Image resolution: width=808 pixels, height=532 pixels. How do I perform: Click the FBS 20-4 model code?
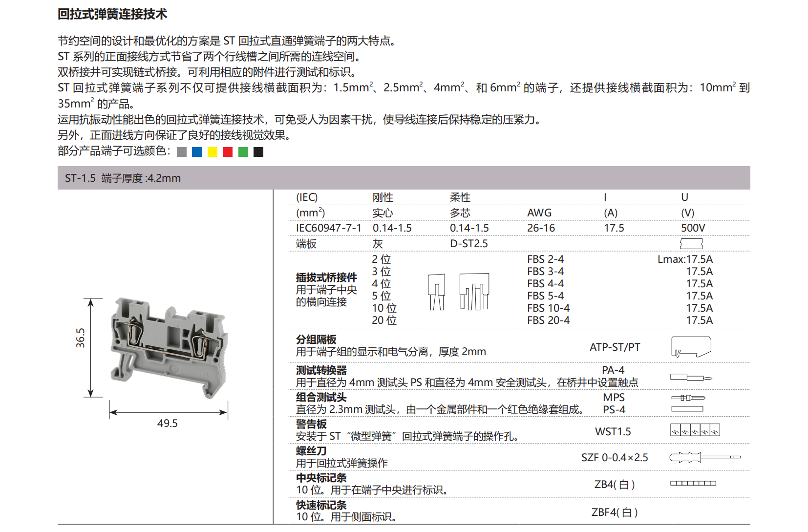tap(548, 320)
